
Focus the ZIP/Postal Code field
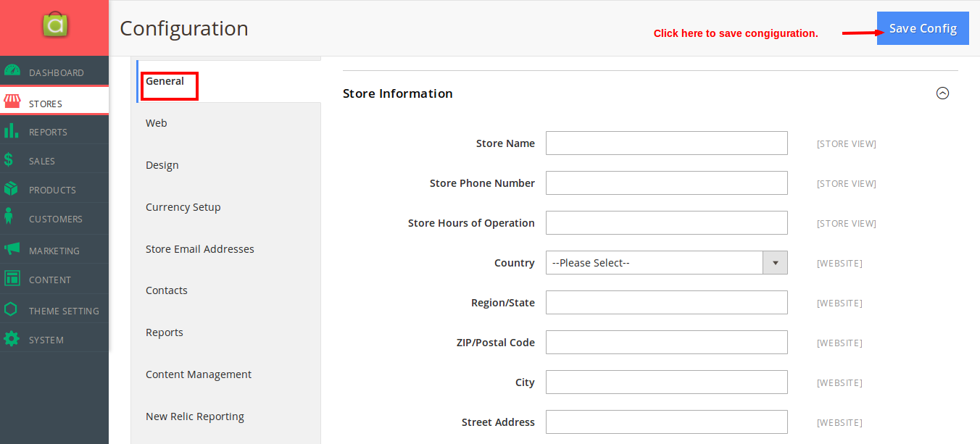click(666, 343)
